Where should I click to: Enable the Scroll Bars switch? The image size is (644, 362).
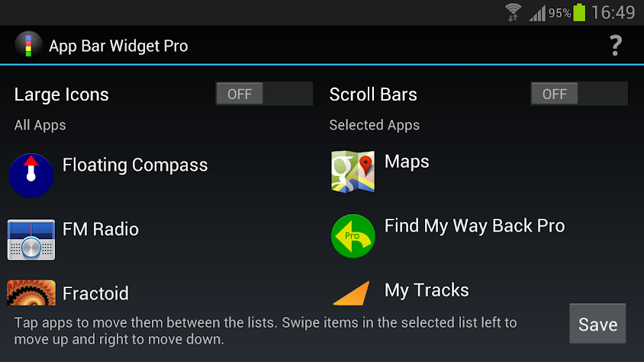click(578, 94)
